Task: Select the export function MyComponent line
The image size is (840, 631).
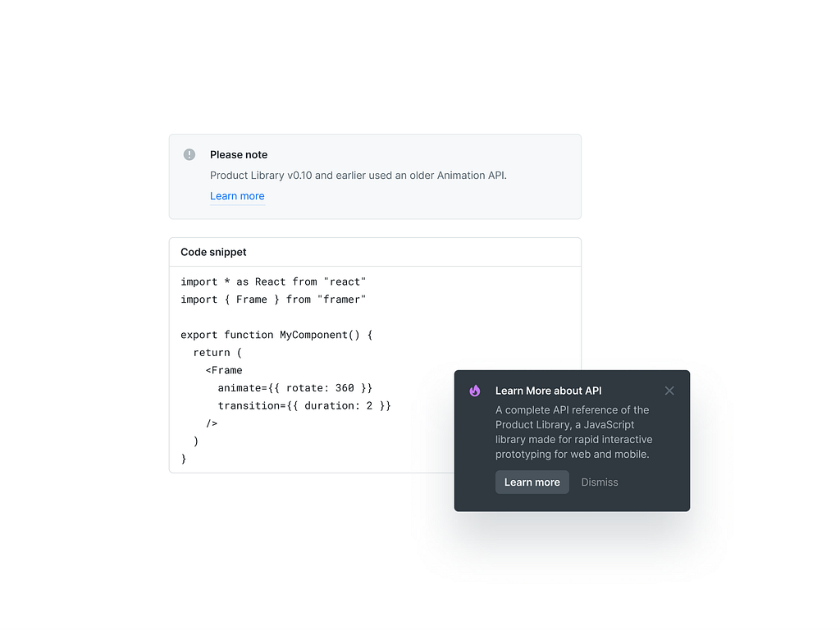Action: [x=276, y=335]
